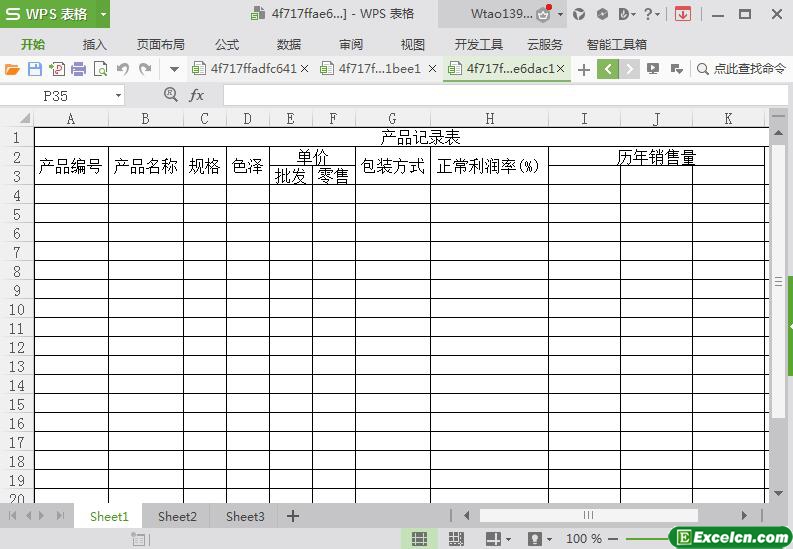This screenshot has width=793, height=549.
Task: Open the 公式 ribbon tab
Action: pyautogui.click(x=227, y=44)
